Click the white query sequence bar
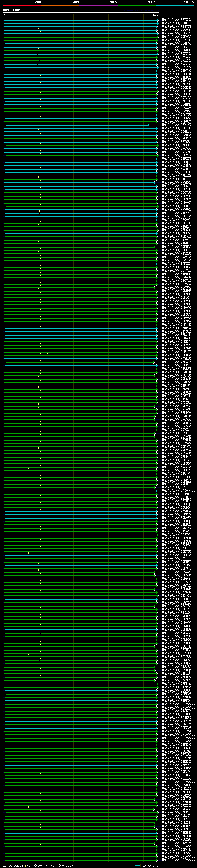Image resolution: width=197 pixels, height=868 pixels. (x=81, y=12)
